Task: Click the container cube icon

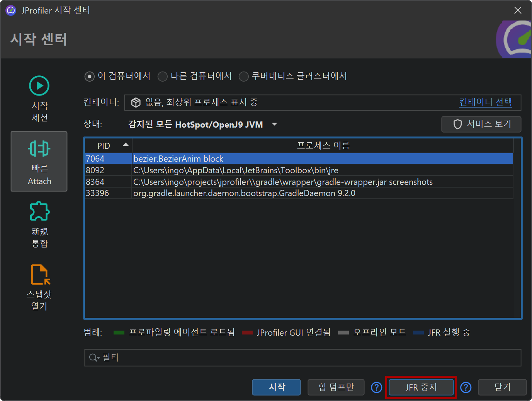Action: pos(136,102)
